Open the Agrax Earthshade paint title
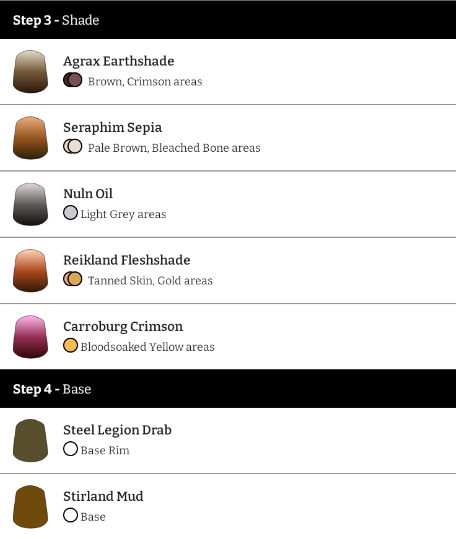456x539 pixels. coord(119,61)
